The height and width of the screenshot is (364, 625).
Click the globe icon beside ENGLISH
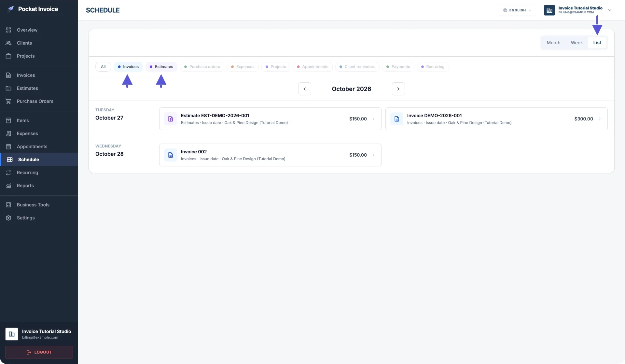pyautogui.click(x=505, y=10)
